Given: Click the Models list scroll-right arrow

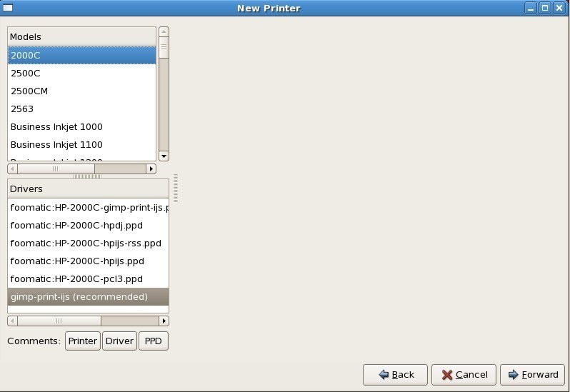Looking at the screenshot, I should pyautogui.click(x=151, y=169).
